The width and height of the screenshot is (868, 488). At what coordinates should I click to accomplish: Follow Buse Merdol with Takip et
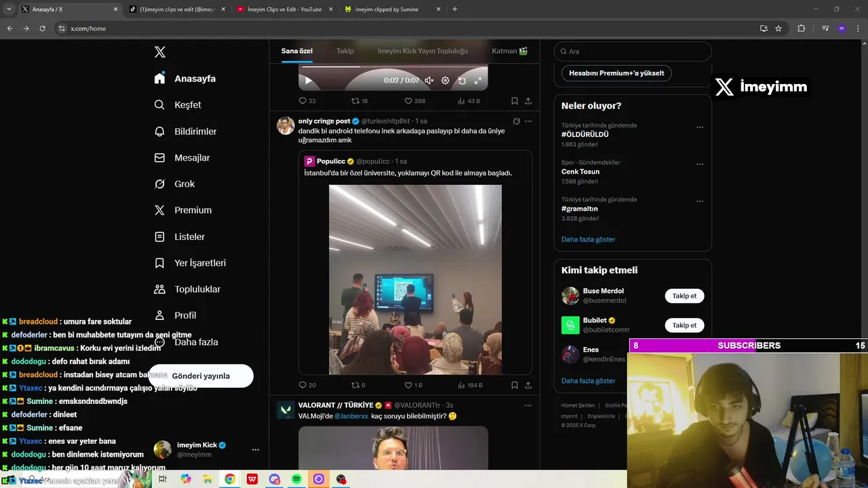(684, 296)
